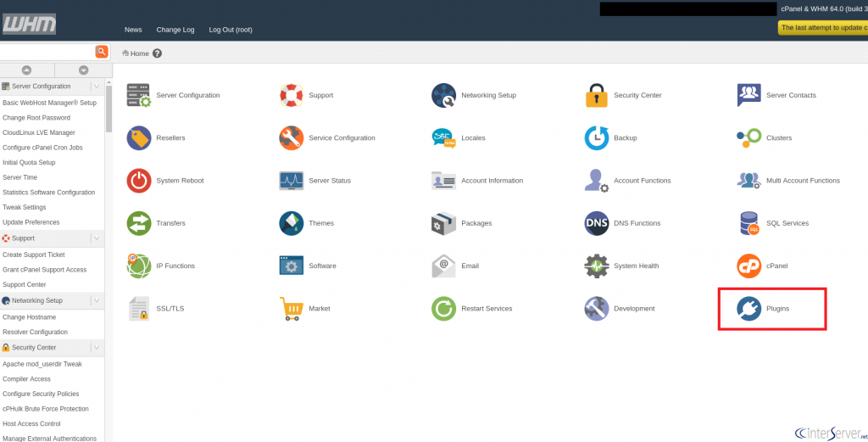868x442 pixels.
Task: Open the Clusters icon
Action: (x=749, y=138)
